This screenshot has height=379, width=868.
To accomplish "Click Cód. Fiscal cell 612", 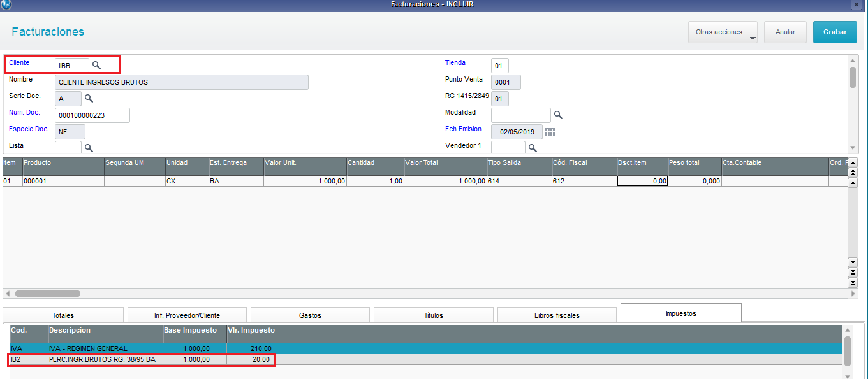I will (585, 181).
